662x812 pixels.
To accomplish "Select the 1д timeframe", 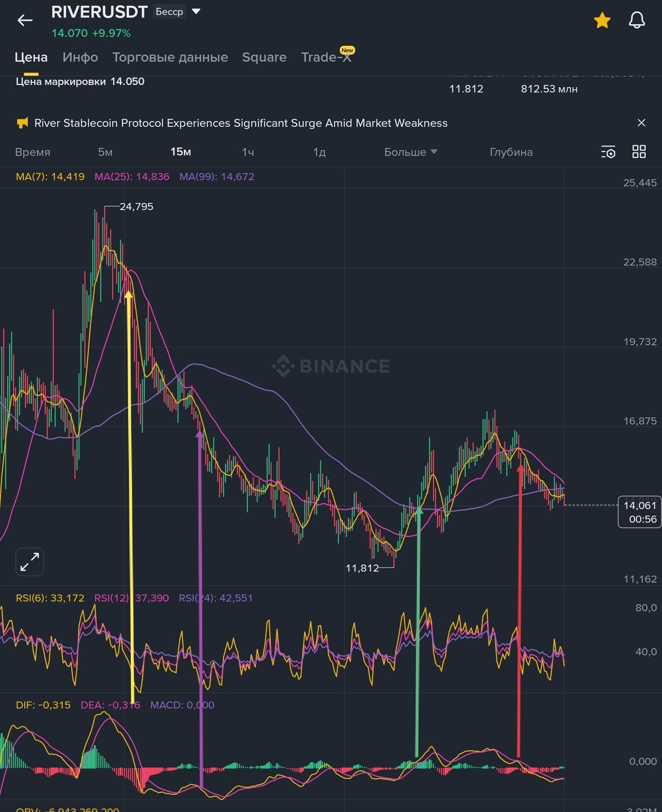I will (319, 152).
